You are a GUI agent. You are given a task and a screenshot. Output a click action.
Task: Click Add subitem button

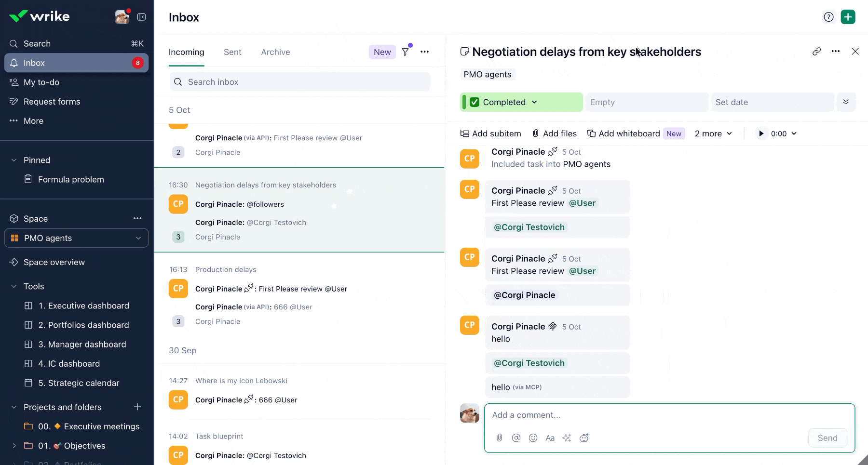[491, 133]
